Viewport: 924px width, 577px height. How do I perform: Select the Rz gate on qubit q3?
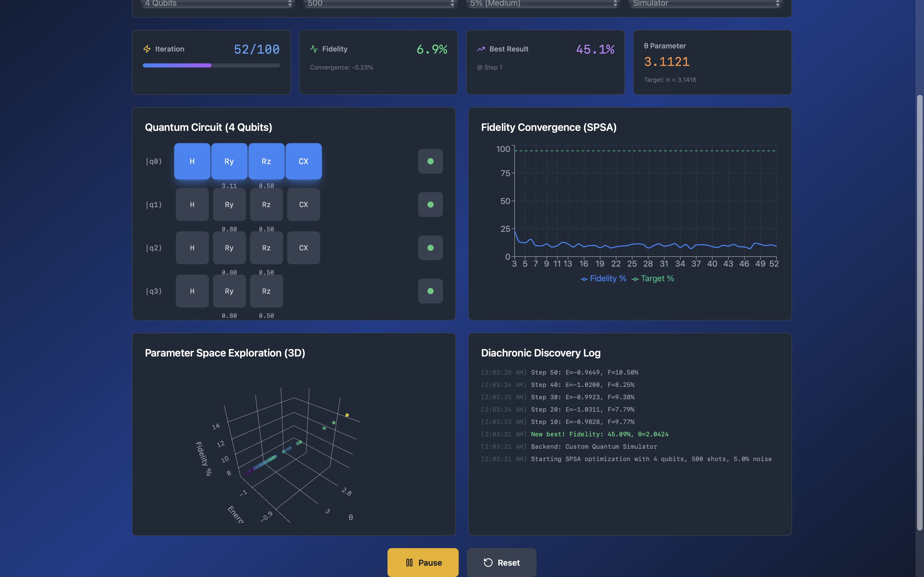[x=266, y=291]
